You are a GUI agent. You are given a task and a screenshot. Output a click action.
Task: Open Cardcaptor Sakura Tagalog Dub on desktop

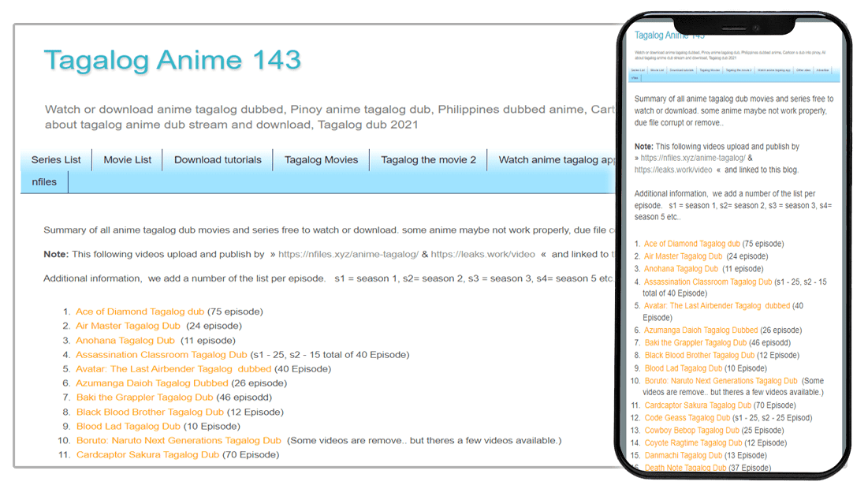147,454
